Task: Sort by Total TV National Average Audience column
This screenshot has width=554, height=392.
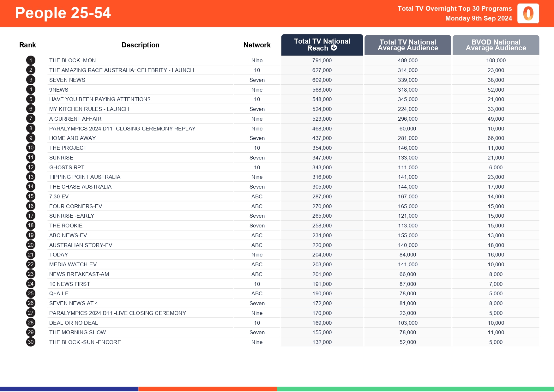Action: coord(407,45)
